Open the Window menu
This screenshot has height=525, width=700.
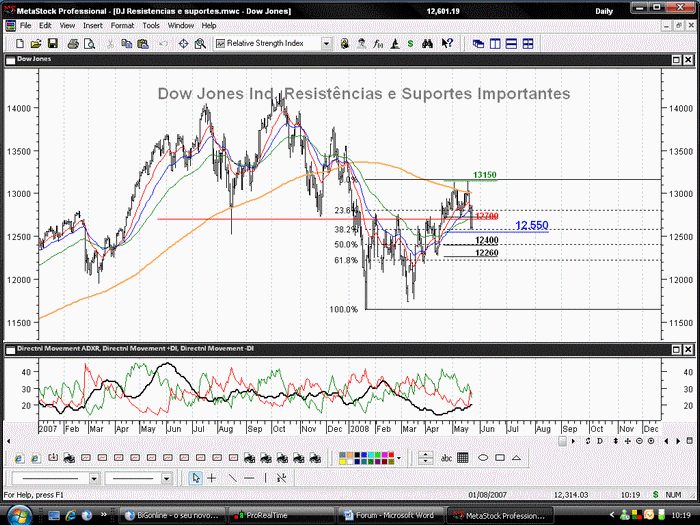coord(181,26)
